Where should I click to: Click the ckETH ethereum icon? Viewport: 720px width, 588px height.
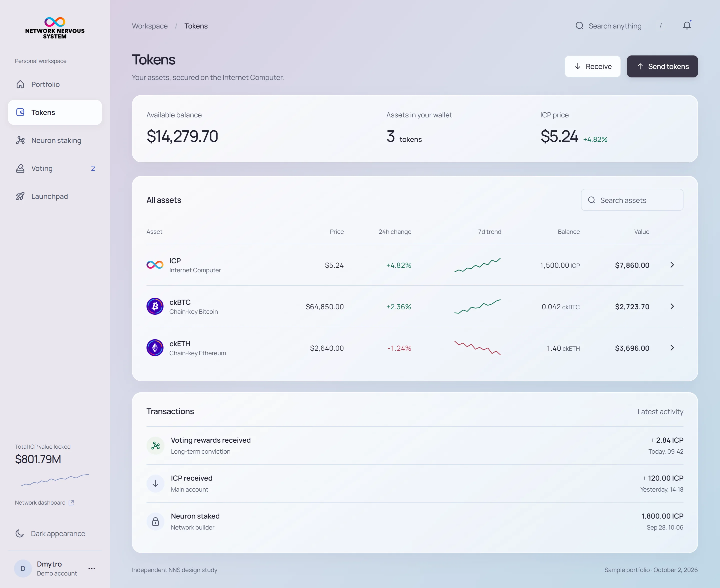(x=155, y=348)
